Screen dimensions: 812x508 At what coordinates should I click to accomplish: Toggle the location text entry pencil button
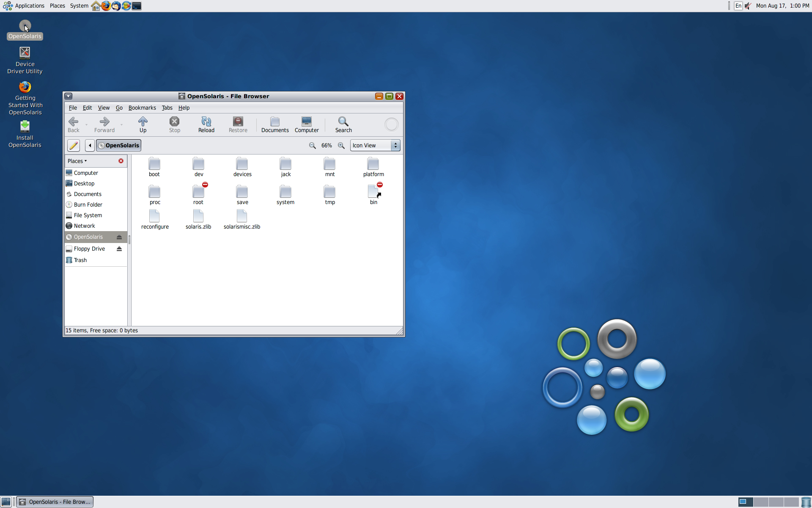74,146
